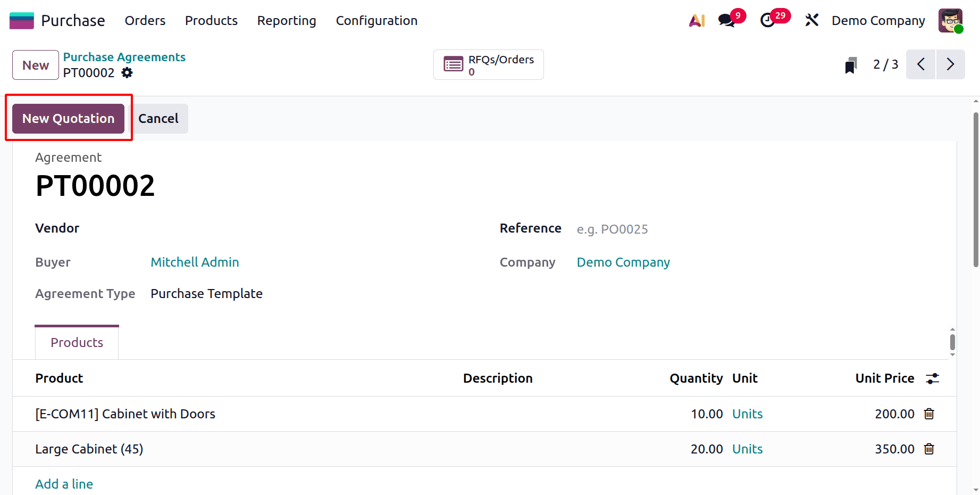Open the developer tools wrench icon
This screenshot has width=980, height=495.
point(812,20)
